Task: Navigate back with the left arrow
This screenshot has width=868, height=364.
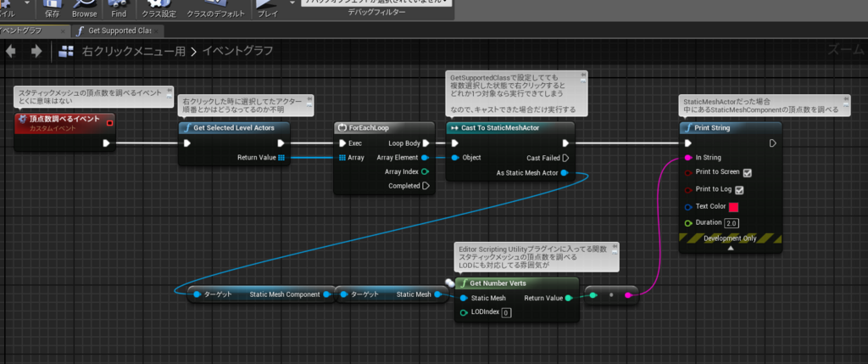Action: click(x=10, y=52)
